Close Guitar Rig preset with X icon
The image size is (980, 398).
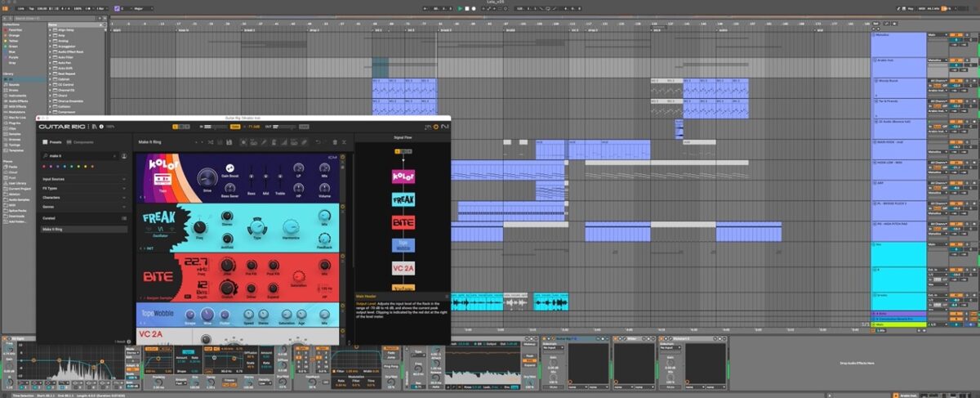(344, 142)
